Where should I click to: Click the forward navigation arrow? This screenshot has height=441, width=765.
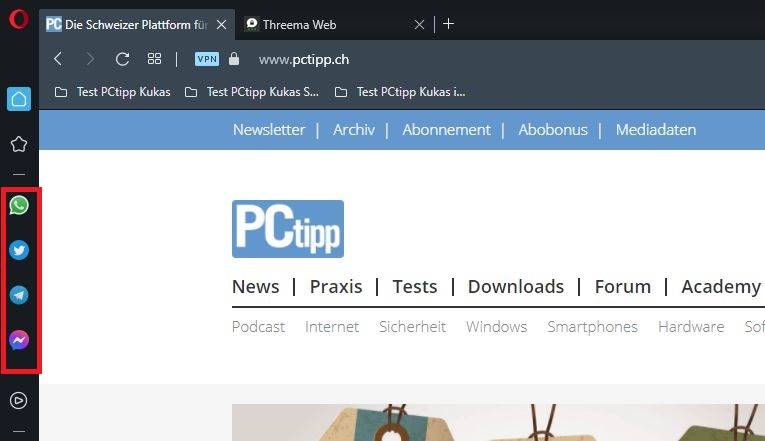tap(90, 59)
